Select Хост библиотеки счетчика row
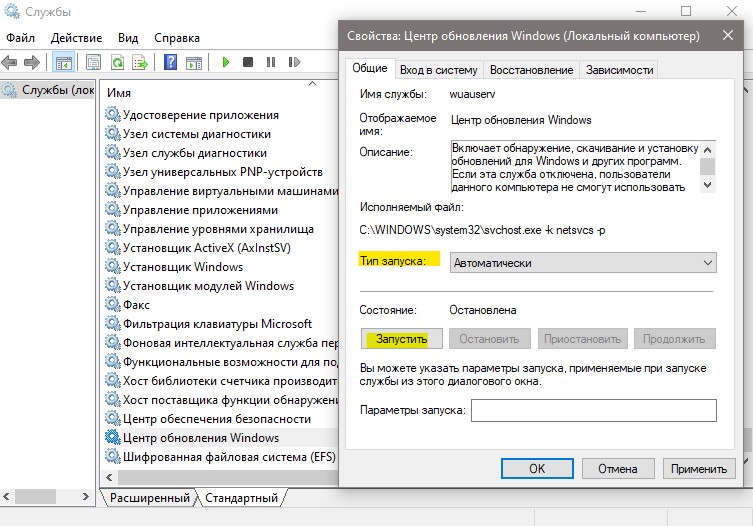This screenshot has width=753, height=526. (x=221, y=380)
